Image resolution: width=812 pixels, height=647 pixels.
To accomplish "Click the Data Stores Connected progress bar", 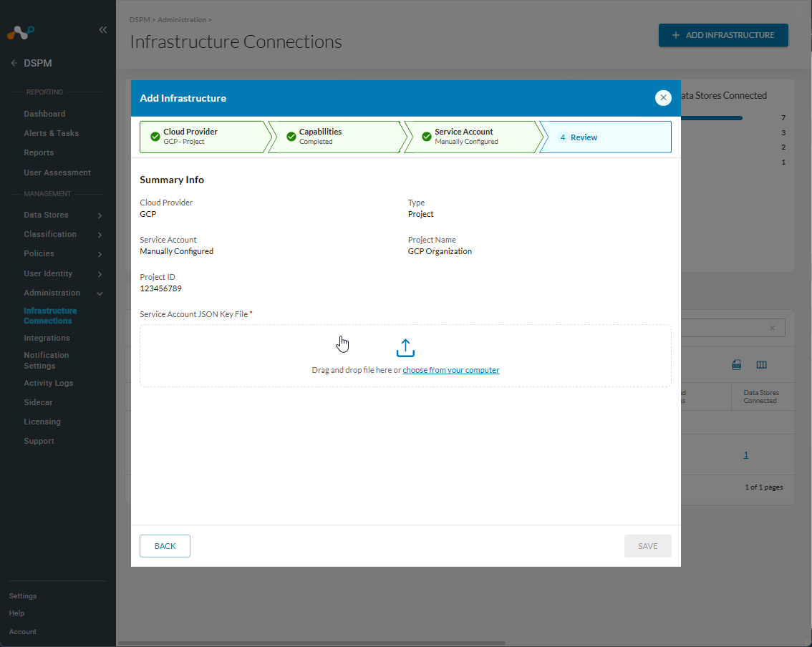I will point(712,118).
